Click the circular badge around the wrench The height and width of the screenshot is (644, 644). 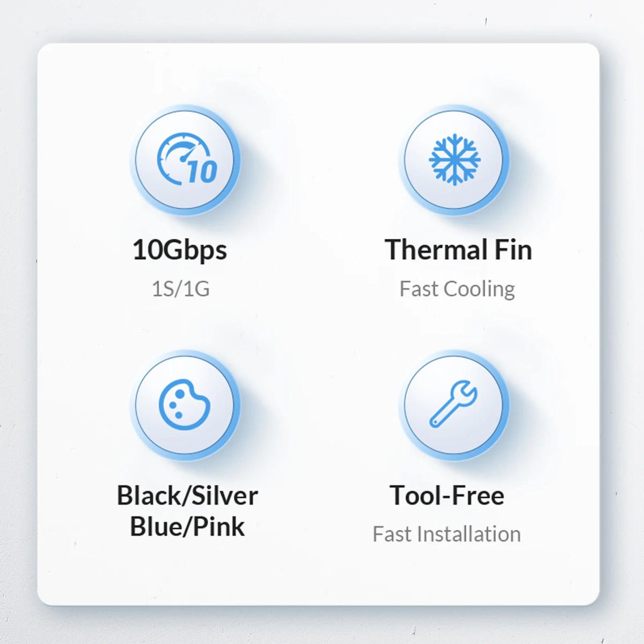coord(454,405)
